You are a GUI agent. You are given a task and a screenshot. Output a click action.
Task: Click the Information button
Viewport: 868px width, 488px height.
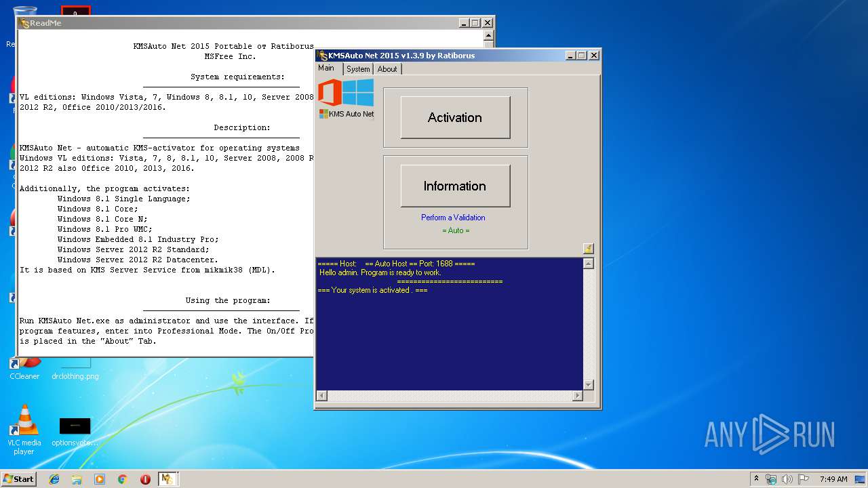pos(455,186)
